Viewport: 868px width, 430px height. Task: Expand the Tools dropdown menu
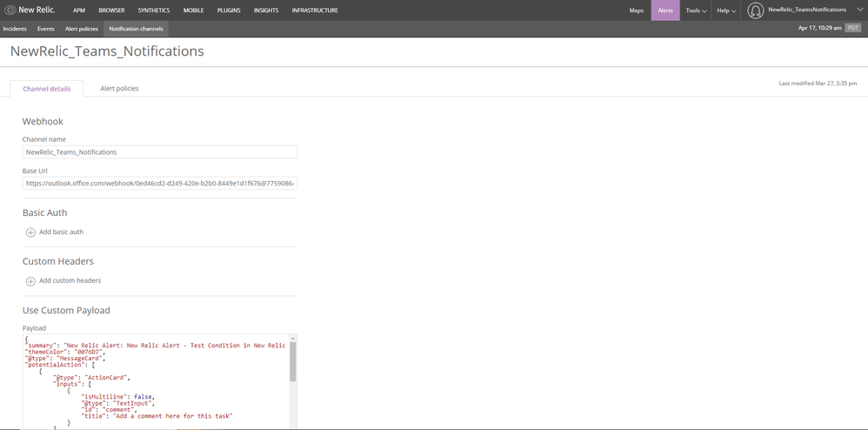(696, 10)
